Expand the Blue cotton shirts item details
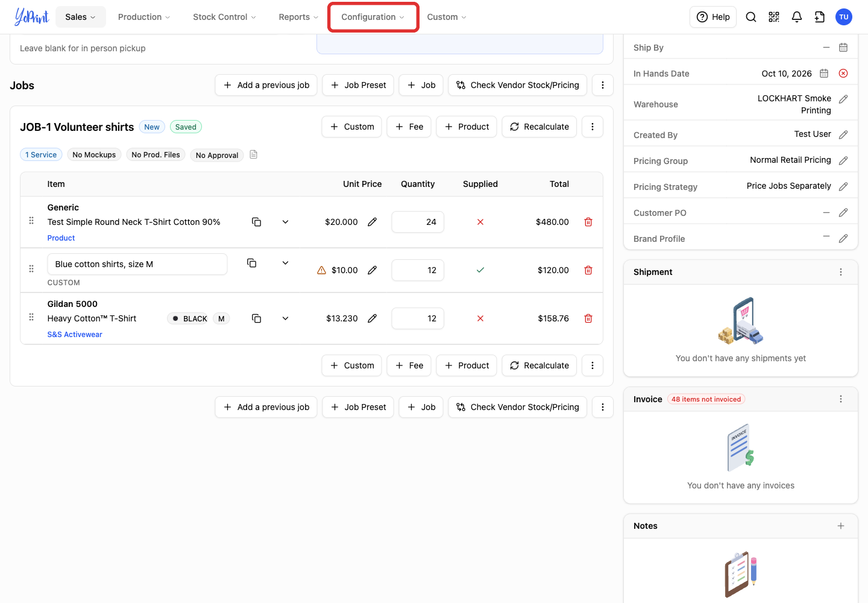 [286, 263]
